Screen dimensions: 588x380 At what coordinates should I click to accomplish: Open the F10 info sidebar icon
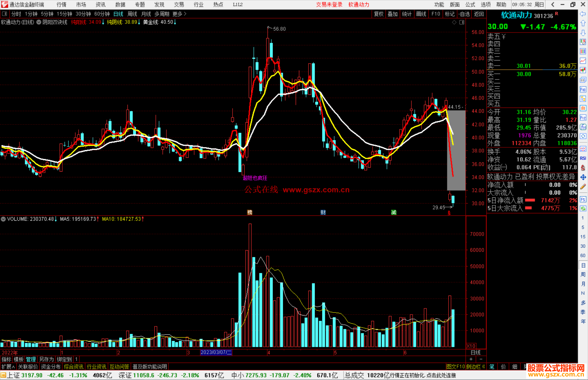(x=583, y=89)
